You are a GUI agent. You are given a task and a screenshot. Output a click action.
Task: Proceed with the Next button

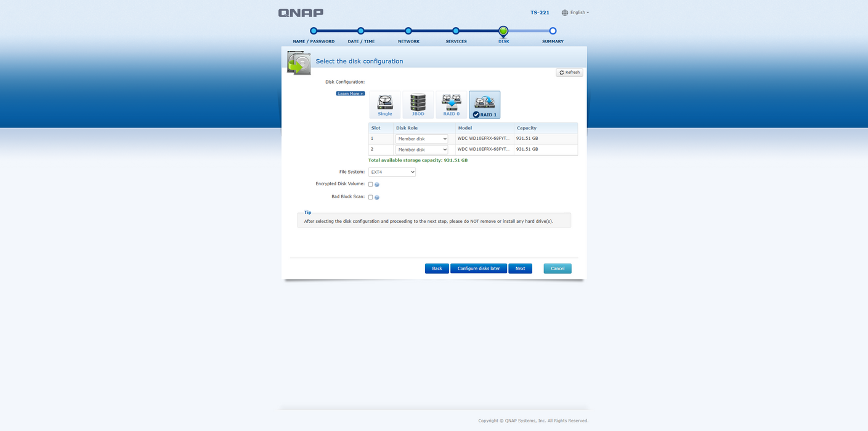click(x=521, y=268)
